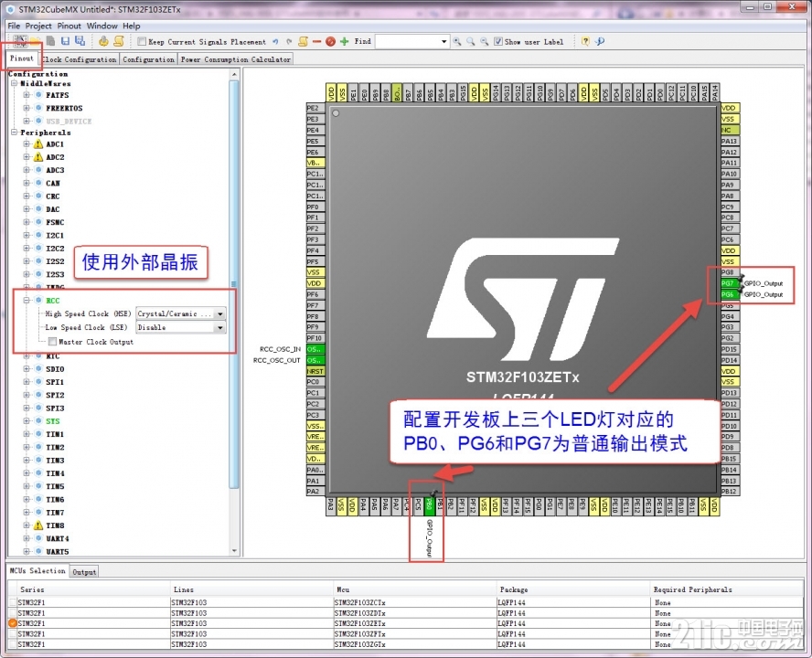Click the icon right of the Help icon
Screen dimensions: 812x658
click(x=600, y=41)
